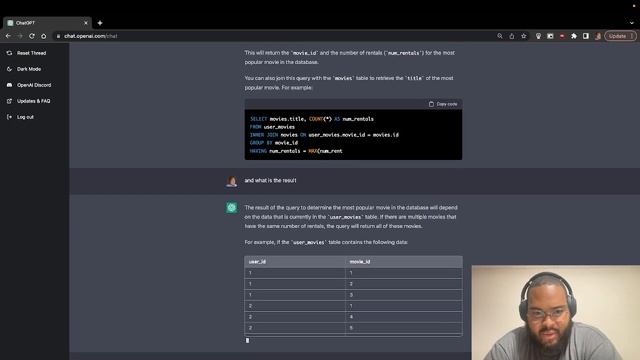Bookmark this page with the star icon

pyautogui.click(x=524, y=36)
